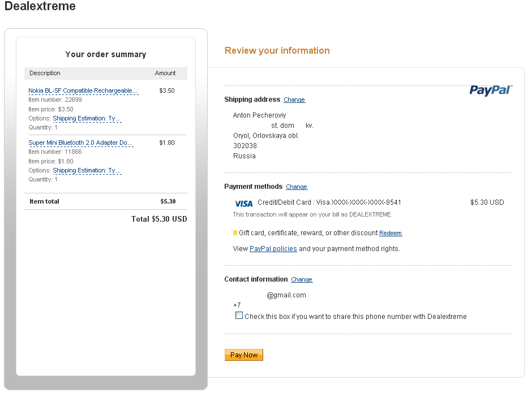This screenshot has width=532, height=393.
Task: Select the 'Your order summary' heading
Action: click(105, 54)
